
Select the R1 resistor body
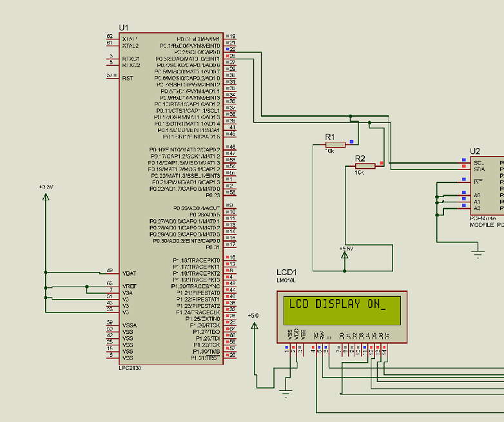coord(336,144)
